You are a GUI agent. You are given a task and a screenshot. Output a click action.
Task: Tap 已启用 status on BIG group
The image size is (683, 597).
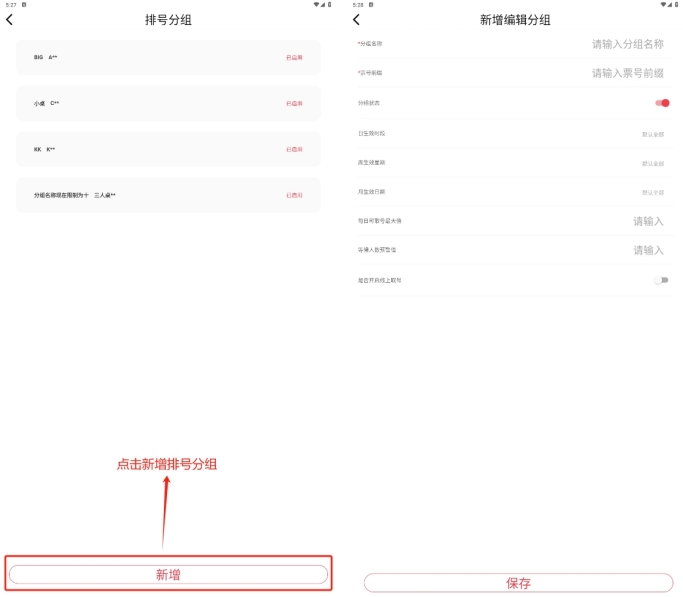(294, 58)
